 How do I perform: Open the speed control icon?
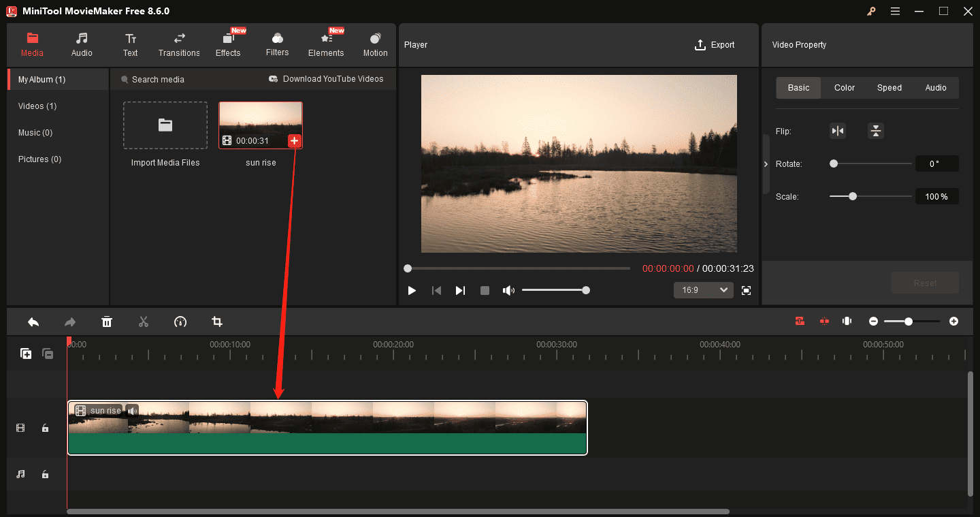point(180,322)
